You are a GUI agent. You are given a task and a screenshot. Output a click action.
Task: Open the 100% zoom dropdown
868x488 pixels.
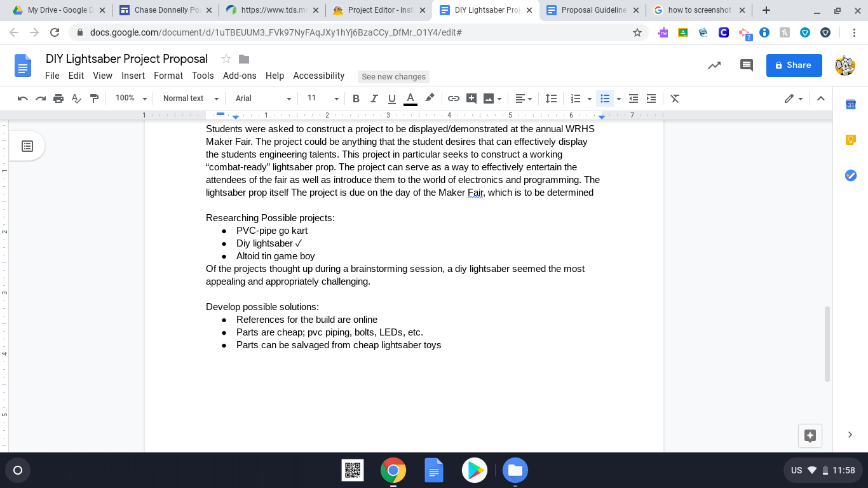(131, 98)
